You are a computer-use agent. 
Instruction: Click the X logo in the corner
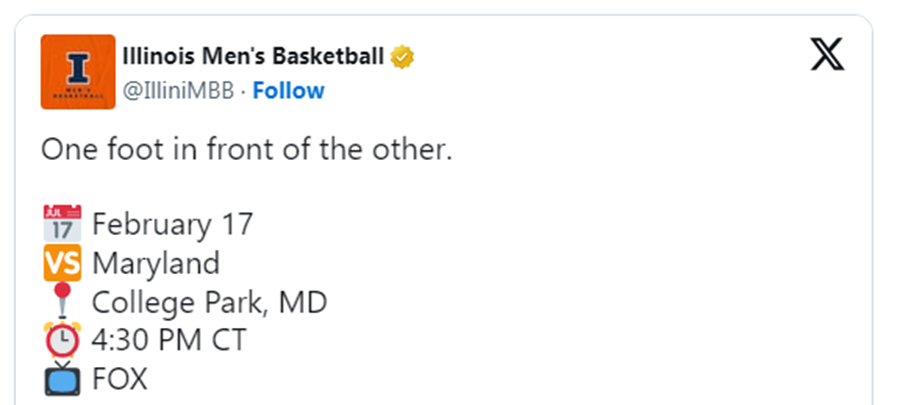pyautogui.click(x=826, y=57)
